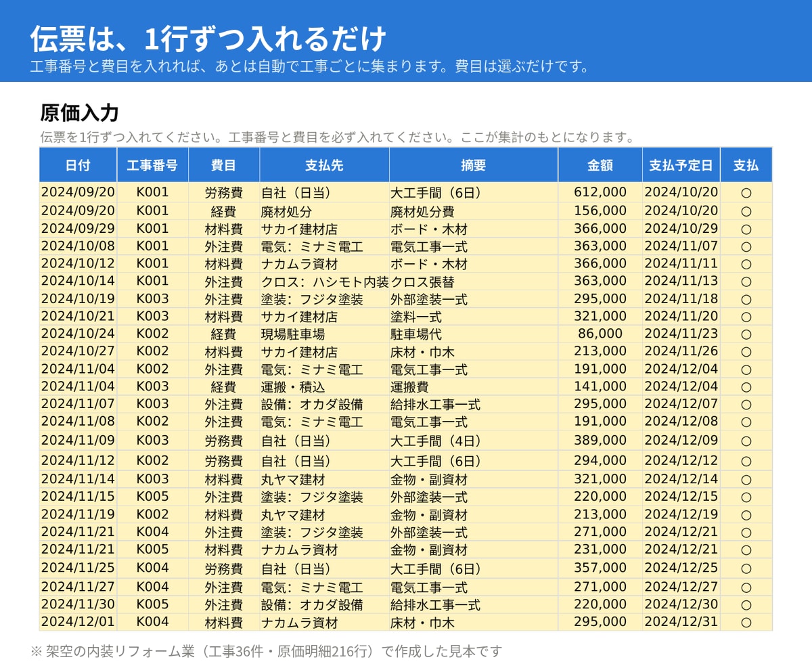Click the amount cell '231,000'
Image resolution: width=812 pixels, height=670 pixels.
pos(600,550)
